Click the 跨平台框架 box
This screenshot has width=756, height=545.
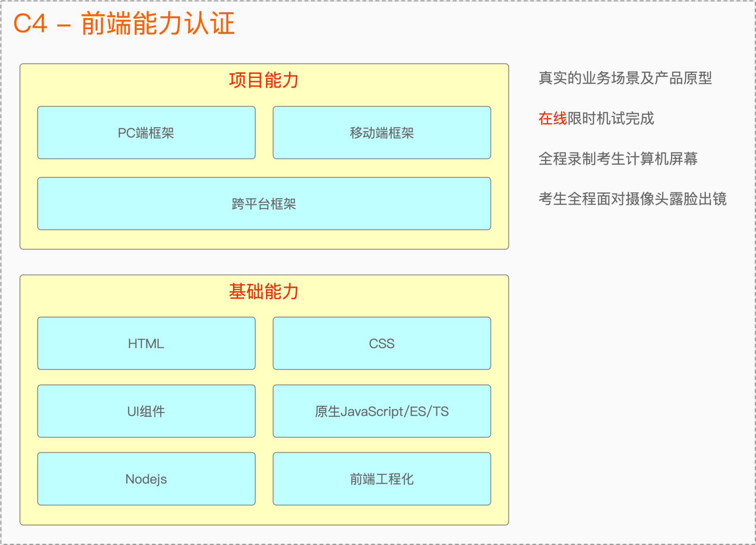(264, 204)
